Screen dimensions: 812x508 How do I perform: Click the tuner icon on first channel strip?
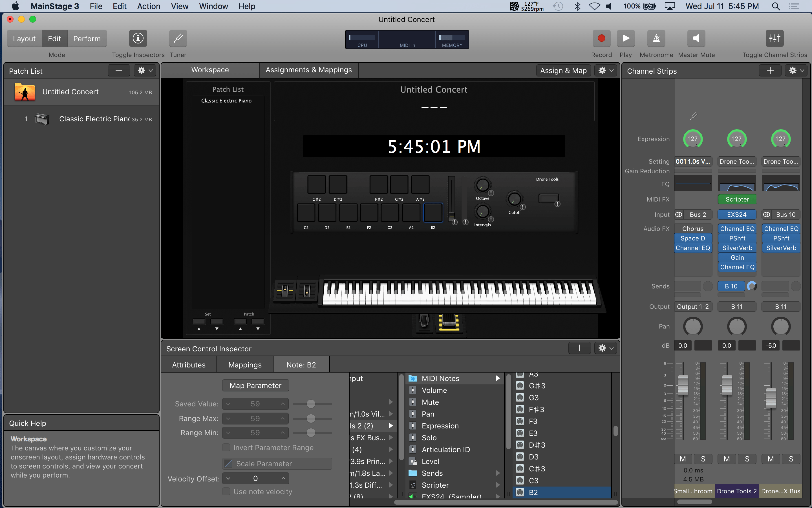(x=693, y=116)
